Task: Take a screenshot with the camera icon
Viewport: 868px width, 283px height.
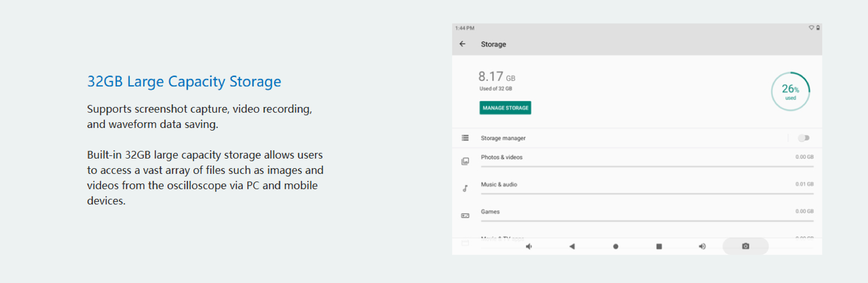Action: (x=746, y=246)
